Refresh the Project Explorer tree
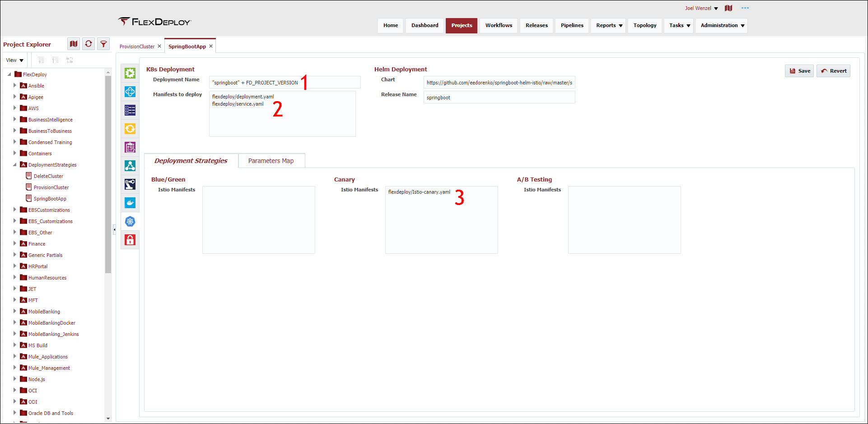The height and width of the screenshot is (424, 868). click(x=89, y=44)
